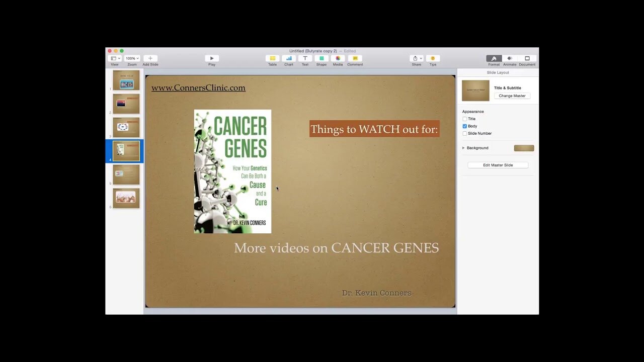The image size is (644, 362).
Task: Switch to the Document inspector
Action: tap(527, 58)
